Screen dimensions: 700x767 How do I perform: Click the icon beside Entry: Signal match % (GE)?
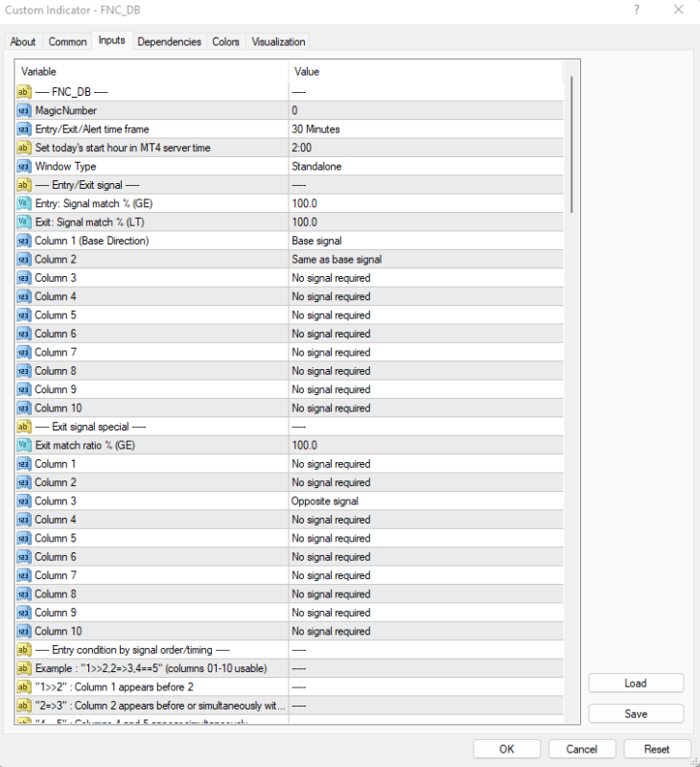[x=23, y=203]
